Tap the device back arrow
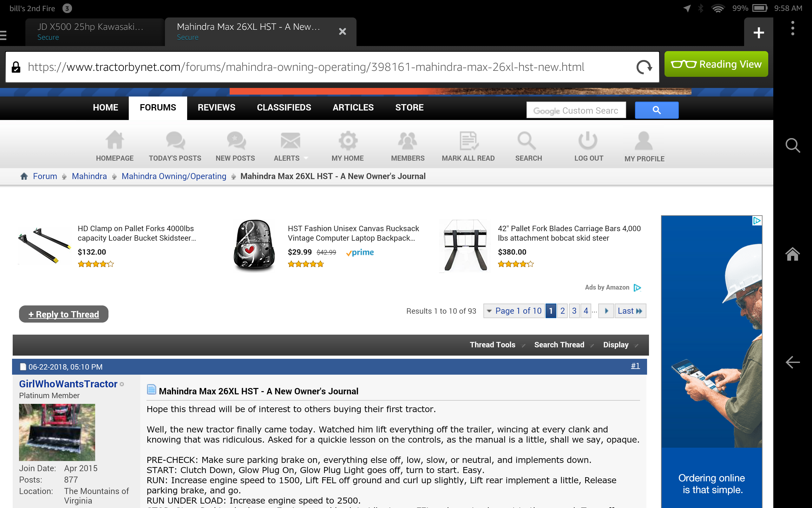 point(793,362)
